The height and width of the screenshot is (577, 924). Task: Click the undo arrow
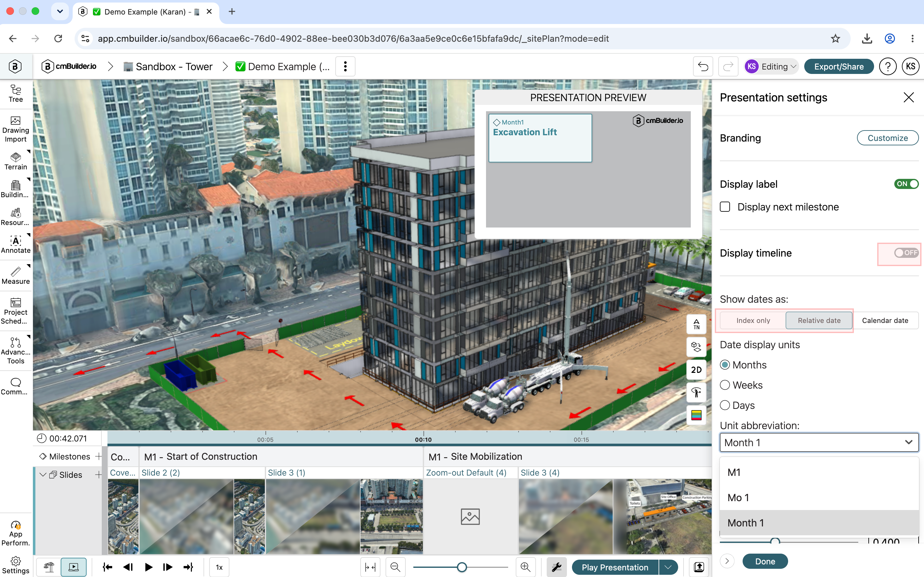(703, 66)
